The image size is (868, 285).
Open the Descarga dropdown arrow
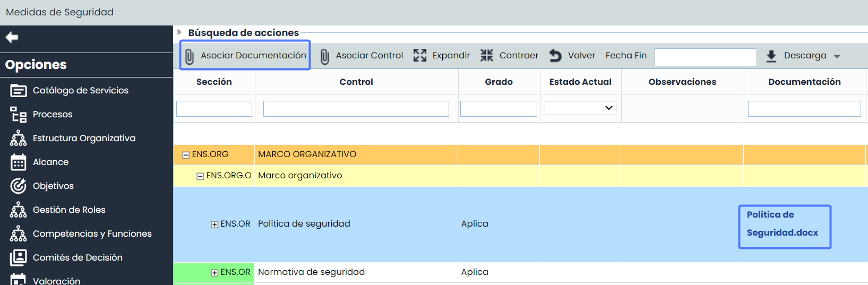[837, 56]
